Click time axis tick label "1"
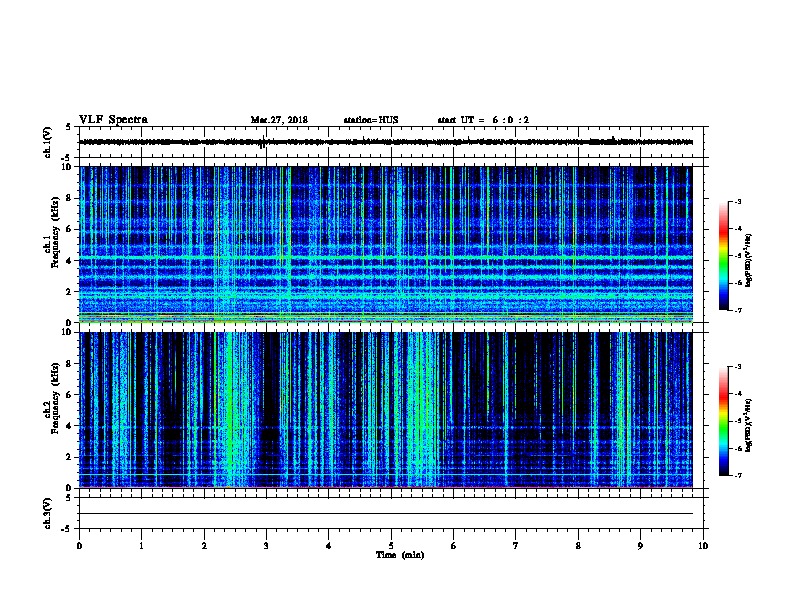Screen dimensions: 792x612 pos(141,546)
